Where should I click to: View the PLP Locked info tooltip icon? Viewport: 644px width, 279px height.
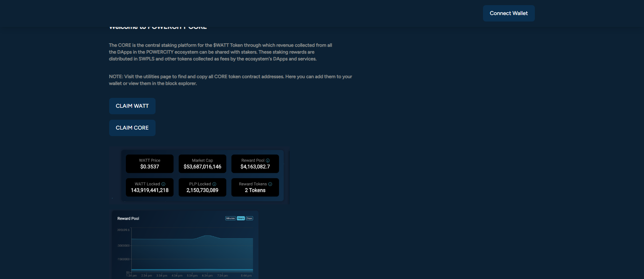(214, 184)
